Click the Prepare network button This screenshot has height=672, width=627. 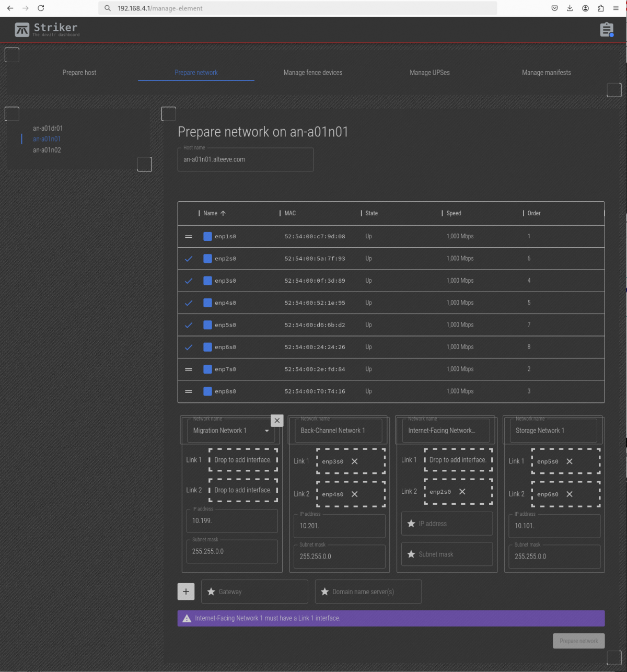tap(578, 641)
